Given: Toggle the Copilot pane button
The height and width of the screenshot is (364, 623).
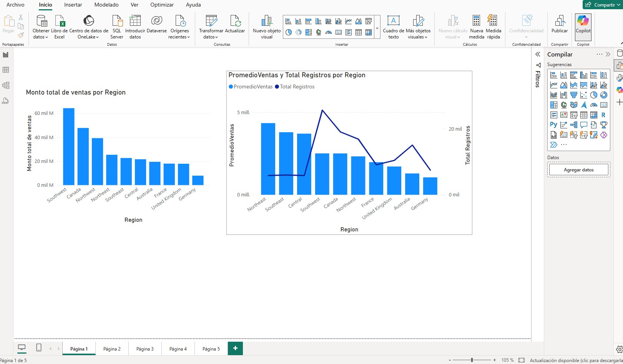Looking at the screenshot, I should [x=583, y=27].
